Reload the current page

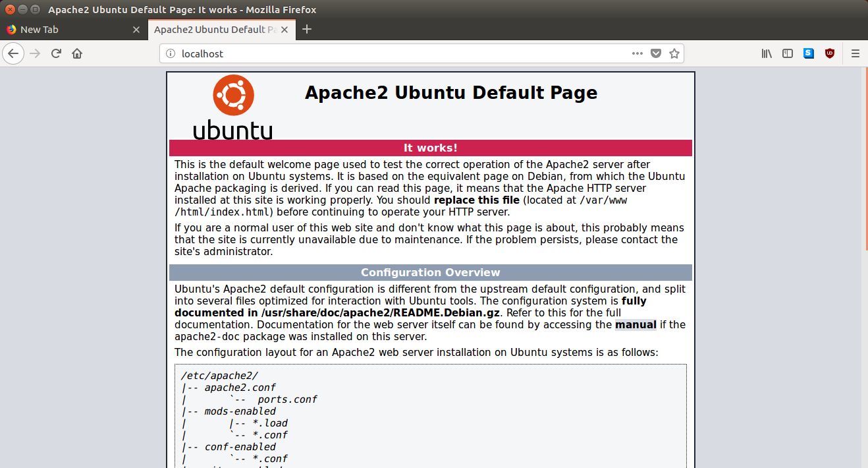56,53
